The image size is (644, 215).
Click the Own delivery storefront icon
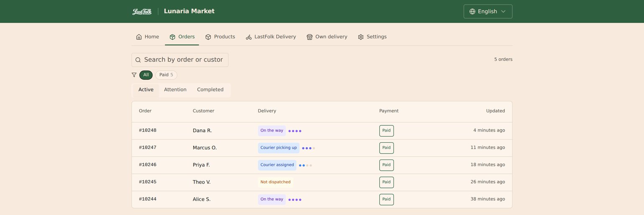pyautogui.click(x=309, y=37)
